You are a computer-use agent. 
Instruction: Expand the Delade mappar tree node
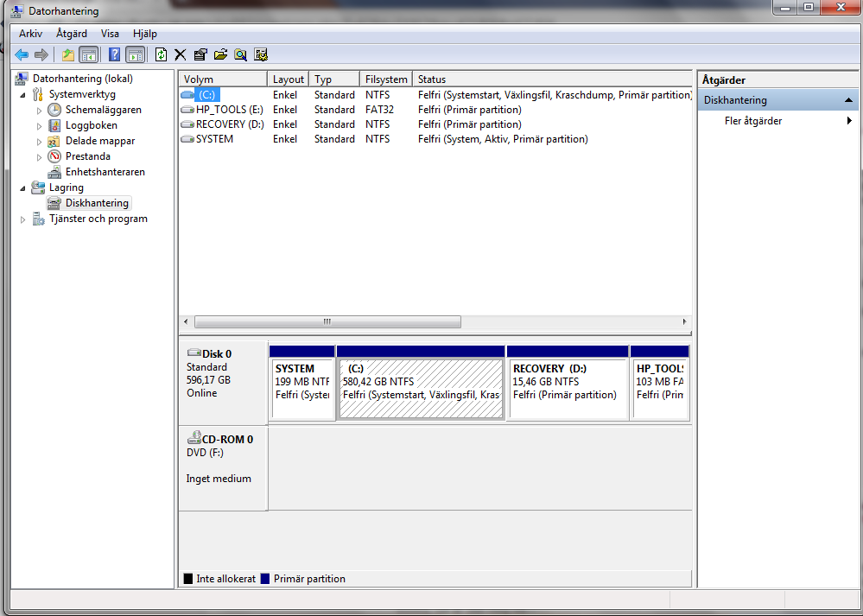[39, 142]
